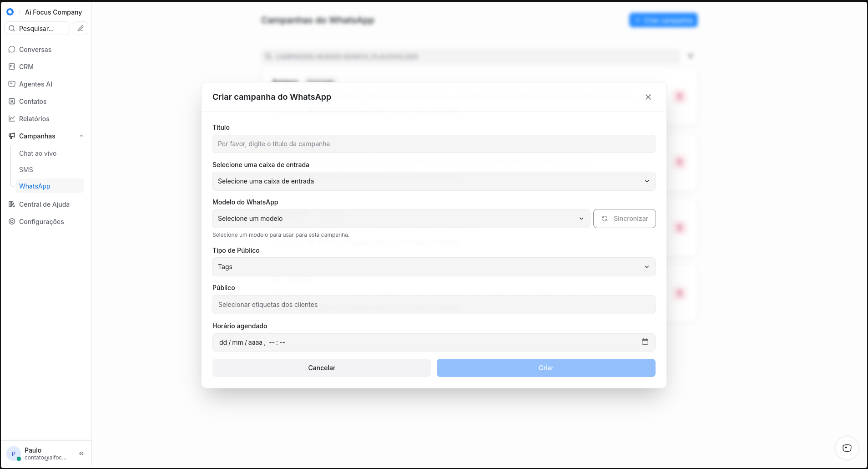The image size is (868, 469).
Task: Open the chat widget bubble icon
Action: (x=847, y=448)
